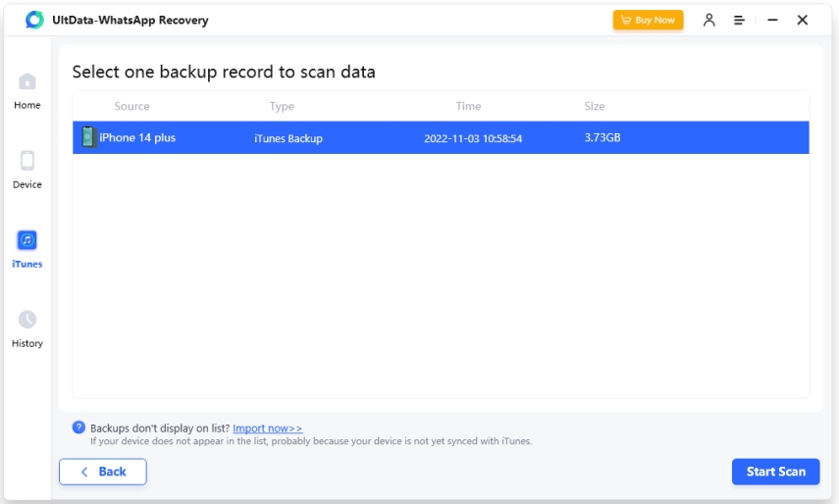Viewport: 839px width, 504px height.
Task: Click the 'Backups don't display on list?' text
Action: [x=160, y=428]
